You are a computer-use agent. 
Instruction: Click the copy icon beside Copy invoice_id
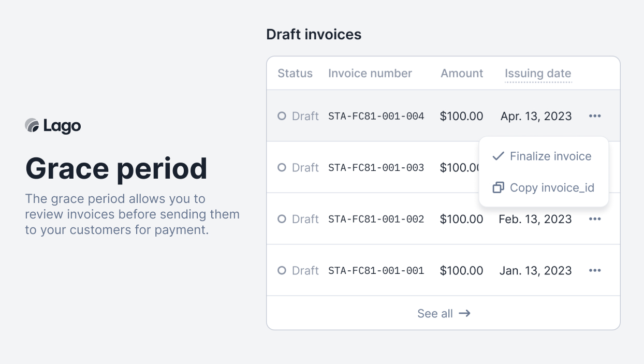pos(497,187)
